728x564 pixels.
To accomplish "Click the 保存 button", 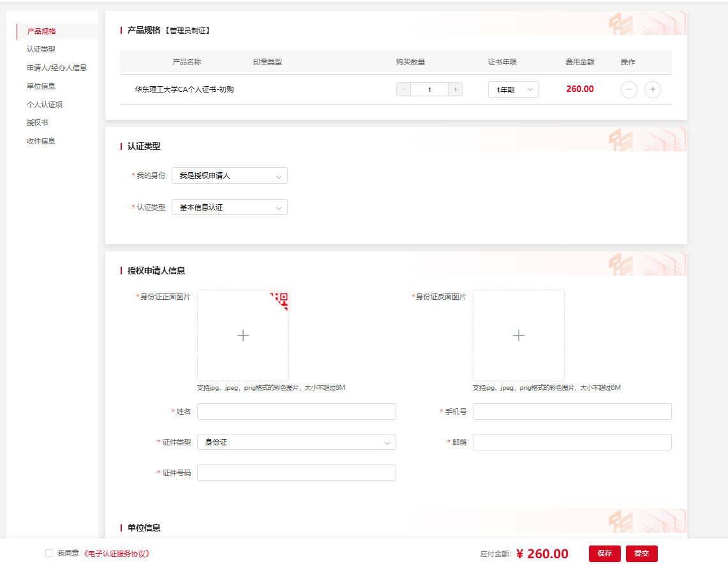I will point(604,553).
